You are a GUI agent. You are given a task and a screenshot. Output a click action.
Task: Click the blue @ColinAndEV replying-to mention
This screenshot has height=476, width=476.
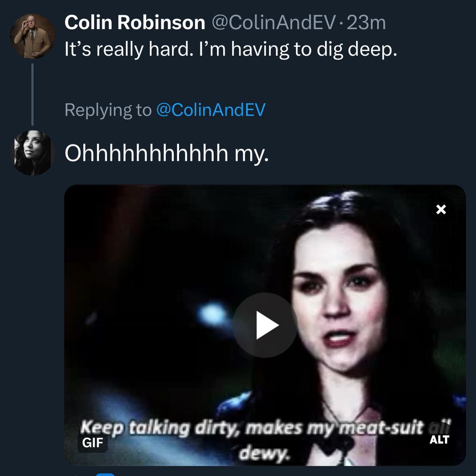pyautogui.click(x=210, y=110)
